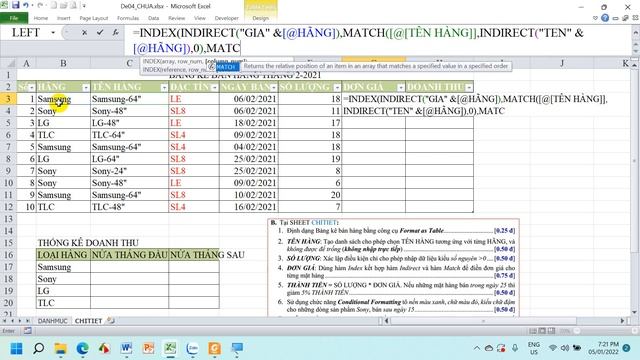Show hidden system tray icons
Viewport: 640px width, 360px height.
[x=477, y=348]
